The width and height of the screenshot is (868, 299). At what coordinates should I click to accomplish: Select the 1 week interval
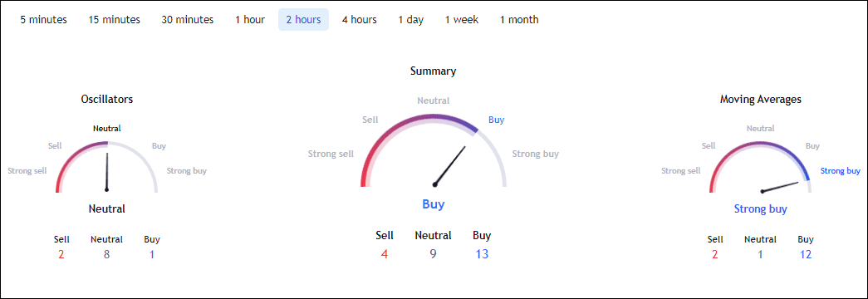pyautogui.click(x=462, y=20)
